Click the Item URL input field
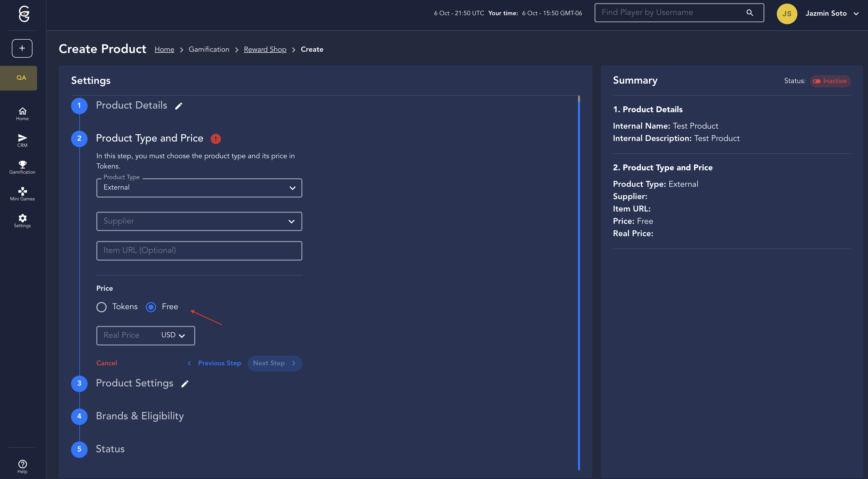The height and width of the screenshot is (479, 868). point(199,251)
